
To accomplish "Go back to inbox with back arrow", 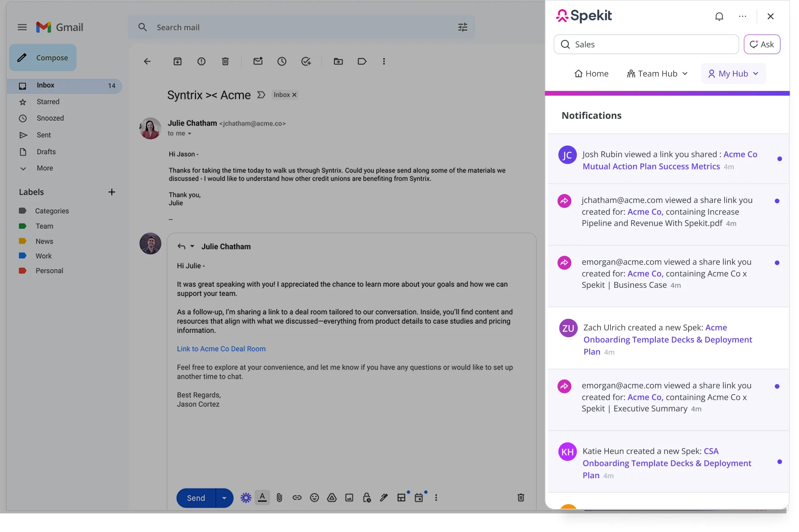I will click(x=147, y=61).
